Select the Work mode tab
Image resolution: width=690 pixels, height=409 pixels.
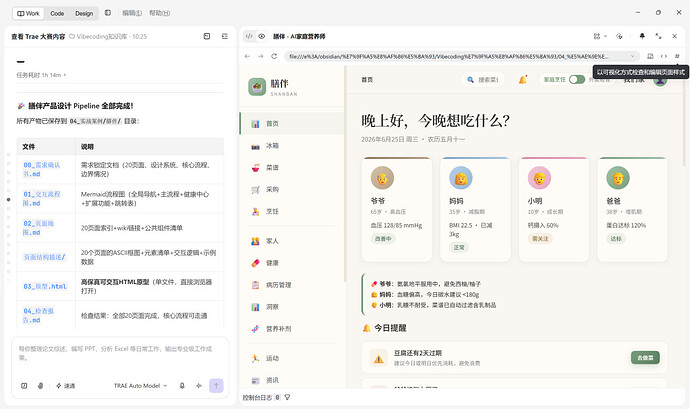(28, 13)
